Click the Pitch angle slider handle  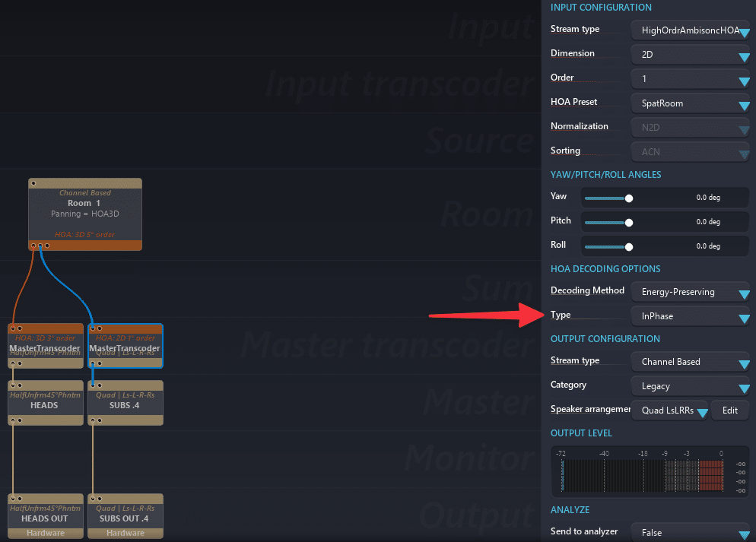(x=629, y=222)
